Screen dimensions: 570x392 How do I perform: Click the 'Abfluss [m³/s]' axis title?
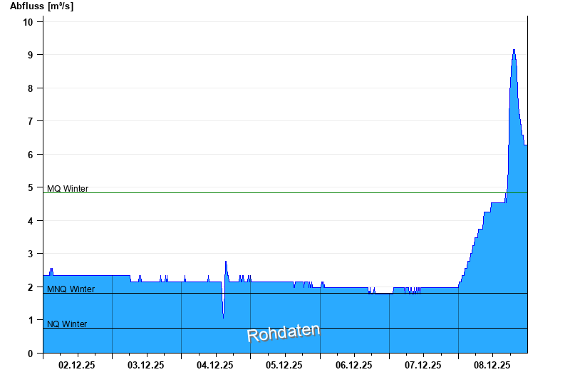(x=41, y=6)
